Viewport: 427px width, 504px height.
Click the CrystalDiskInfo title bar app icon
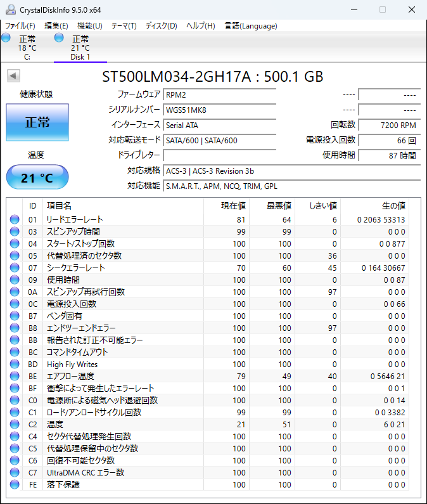tap(11, 10)
